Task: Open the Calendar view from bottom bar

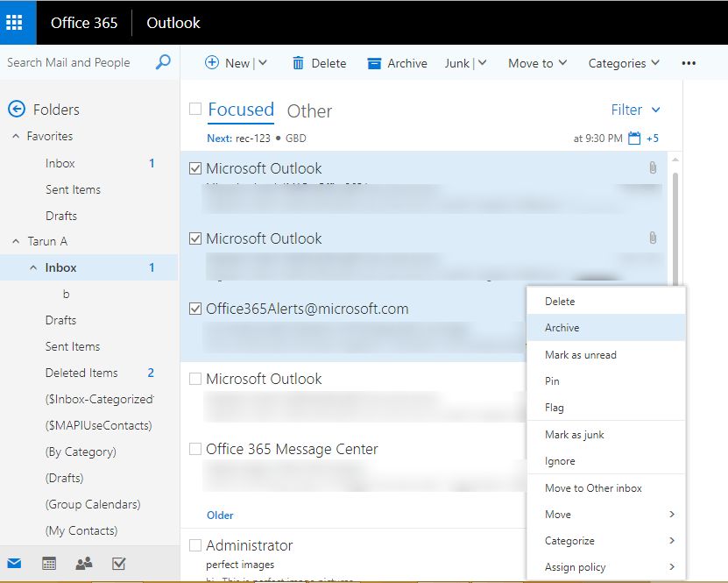Action: (49, 564)
